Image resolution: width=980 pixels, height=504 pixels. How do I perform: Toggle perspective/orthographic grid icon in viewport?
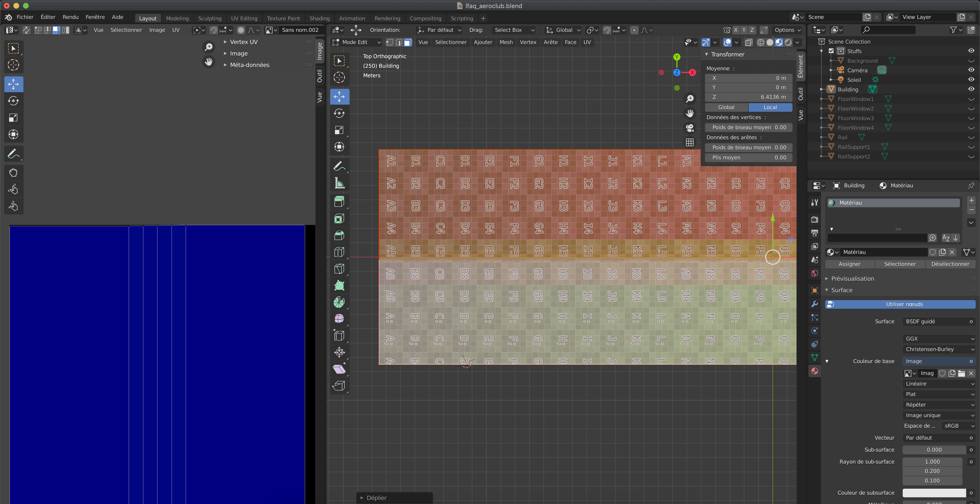(x=690, y=142)
